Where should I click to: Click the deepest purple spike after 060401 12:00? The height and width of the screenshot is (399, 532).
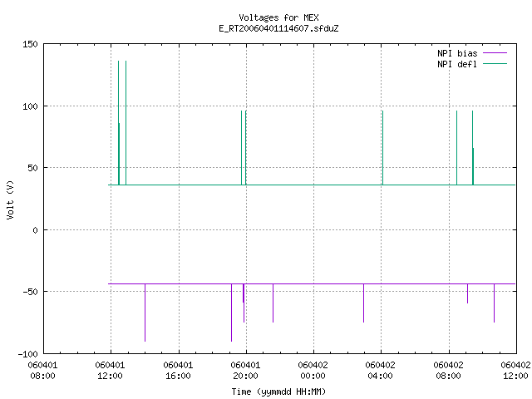click(x=145, y=313)
